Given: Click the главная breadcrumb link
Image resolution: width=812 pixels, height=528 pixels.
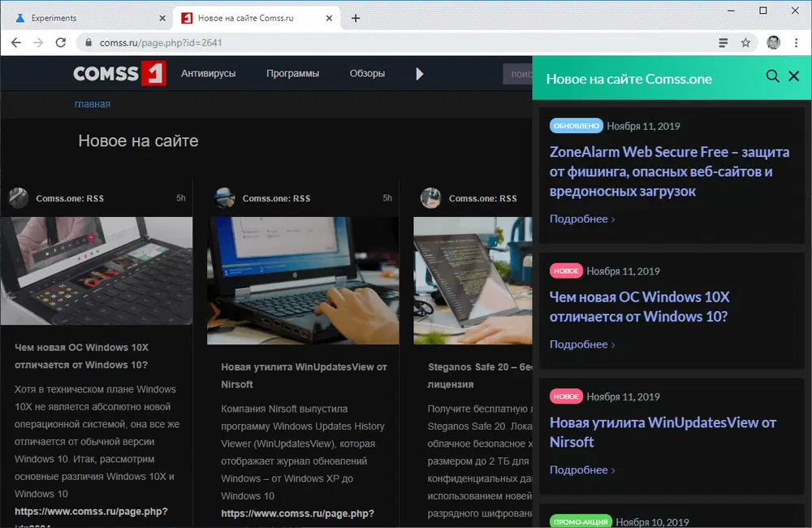Looking at the screenshot, I should 93,104.
